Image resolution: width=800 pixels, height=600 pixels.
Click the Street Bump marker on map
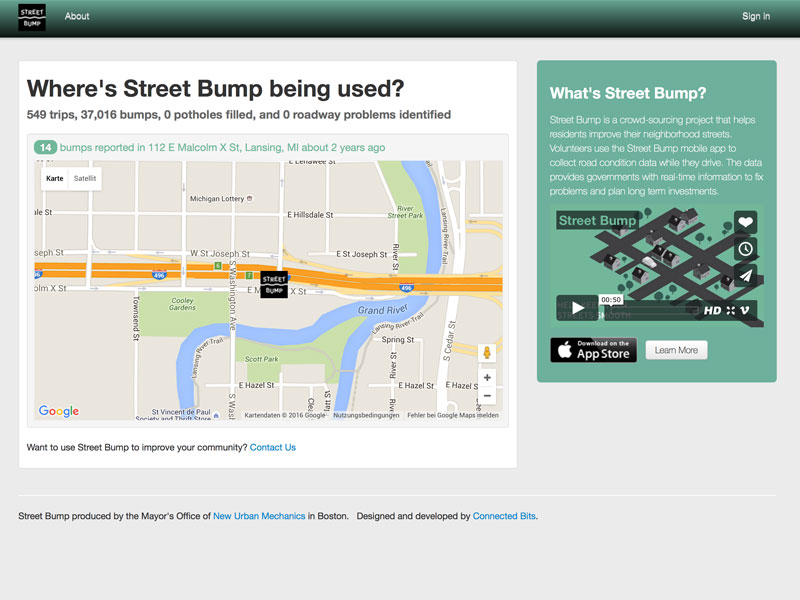(x=274, y=285)
